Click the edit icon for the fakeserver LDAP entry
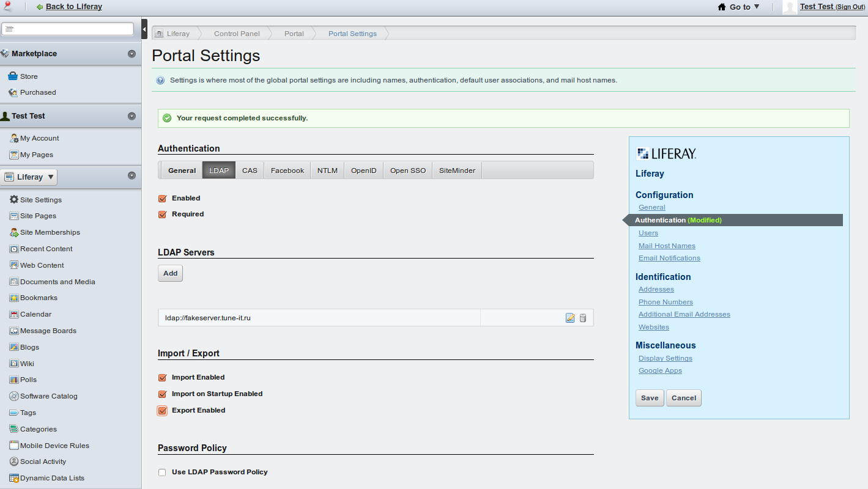 [570, 318]
